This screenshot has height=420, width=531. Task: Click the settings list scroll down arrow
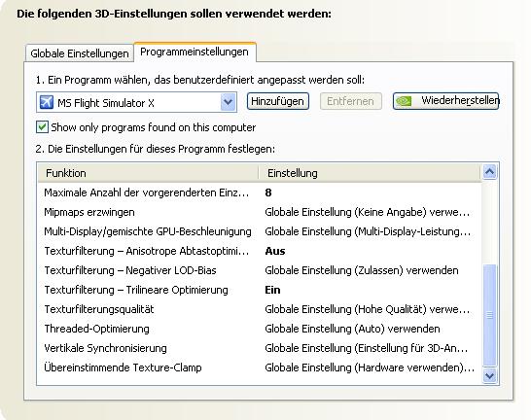tap(490, 375)
